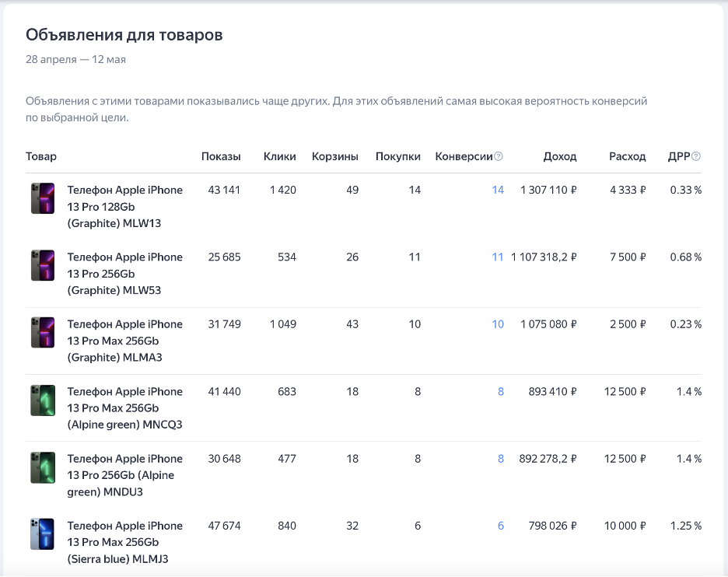Select the Alpine green MNCQ3 product image
Viewport: 728px width, 577px height.
[42, 400]
